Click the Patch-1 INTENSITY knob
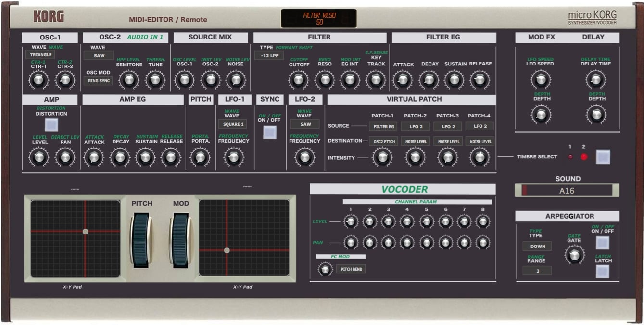Screen dimensions: 644x325 click(382, 157)
